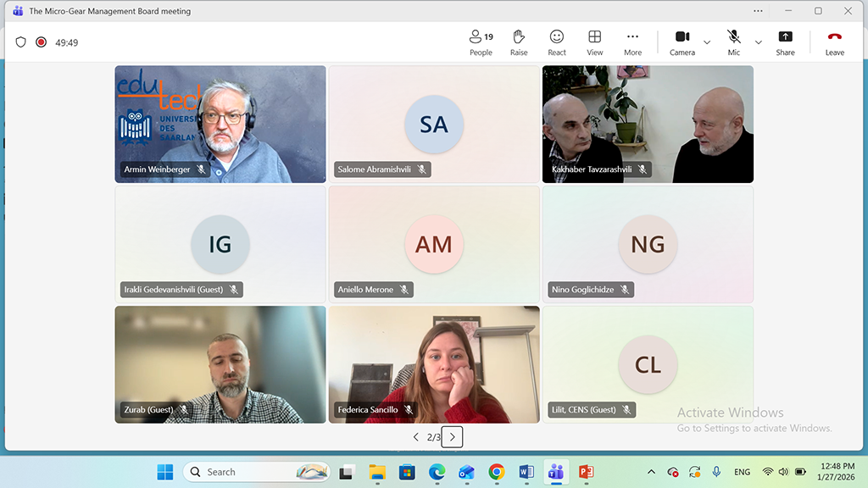Open the React emoji picker
This screenshot has height=488, width=868.
[557, 42]
